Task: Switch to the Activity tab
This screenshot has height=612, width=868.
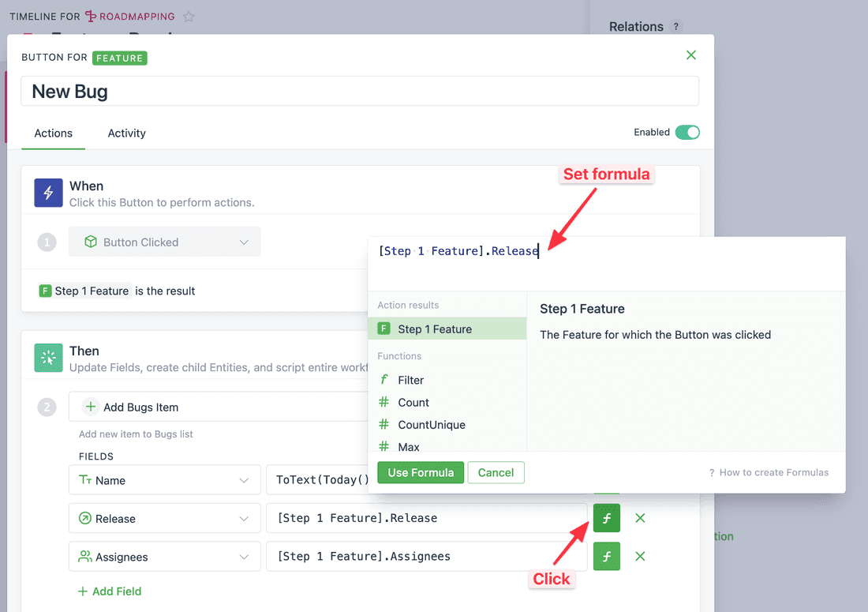Action: (126, 133)
